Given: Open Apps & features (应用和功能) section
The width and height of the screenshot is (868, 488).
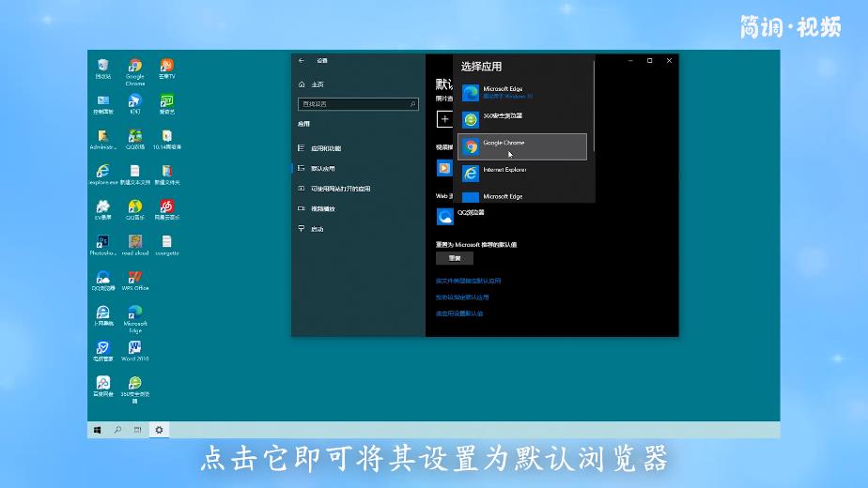Looking at the screenshot, I should click(325, 148).
